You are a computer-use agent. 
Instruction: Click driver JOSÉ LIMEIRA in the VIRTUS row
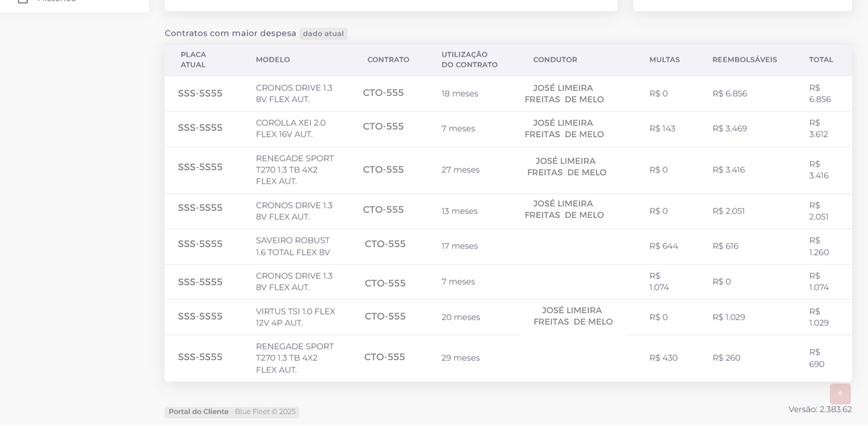click(573, 316)
